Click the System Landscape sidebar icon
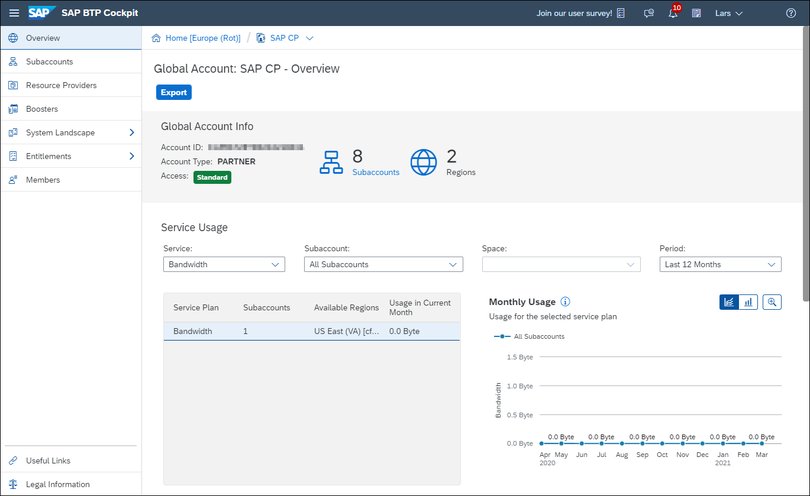 (x=13, y=132)
